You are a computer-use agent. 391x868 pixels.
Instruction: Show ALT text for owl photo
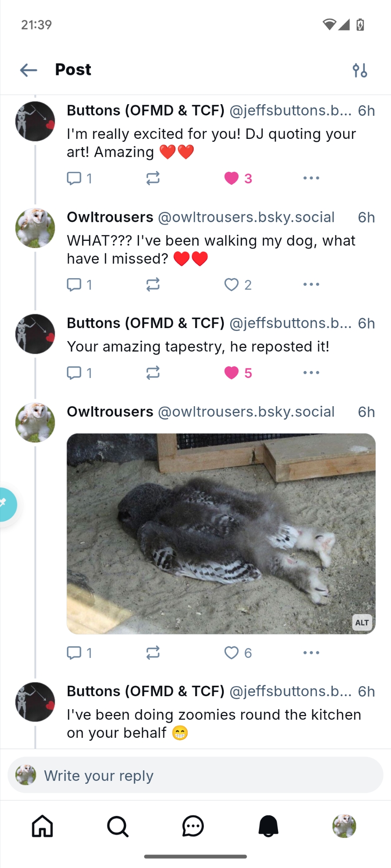[362, 623]
